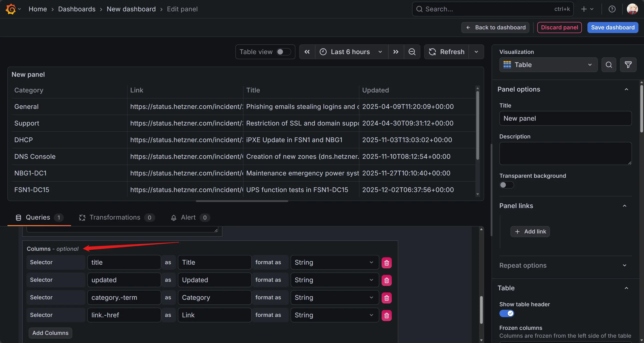Click the panel Title input field
The width and height of the screenshot is (644, 343).
click(565, 118)
